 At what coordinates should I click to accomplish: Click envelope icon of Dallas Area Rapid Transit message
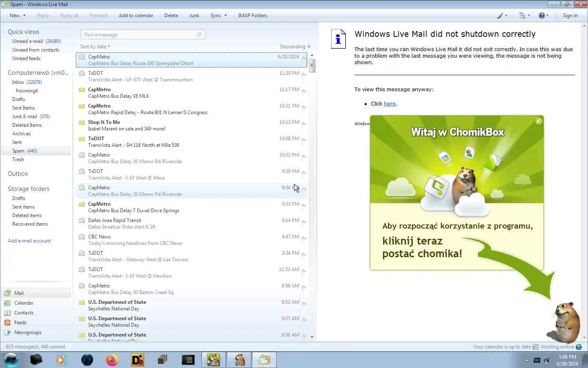pos(82,220)
